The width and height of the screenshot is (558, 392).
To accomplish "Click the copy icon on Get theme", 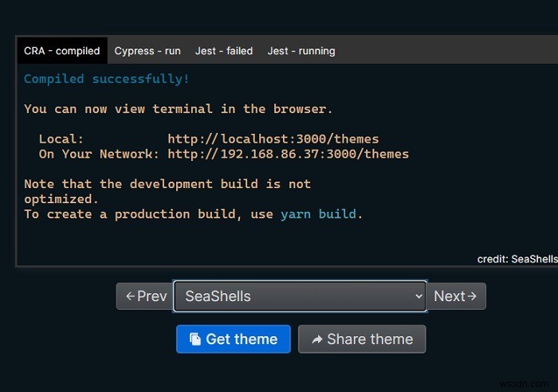I will [195, 339].
